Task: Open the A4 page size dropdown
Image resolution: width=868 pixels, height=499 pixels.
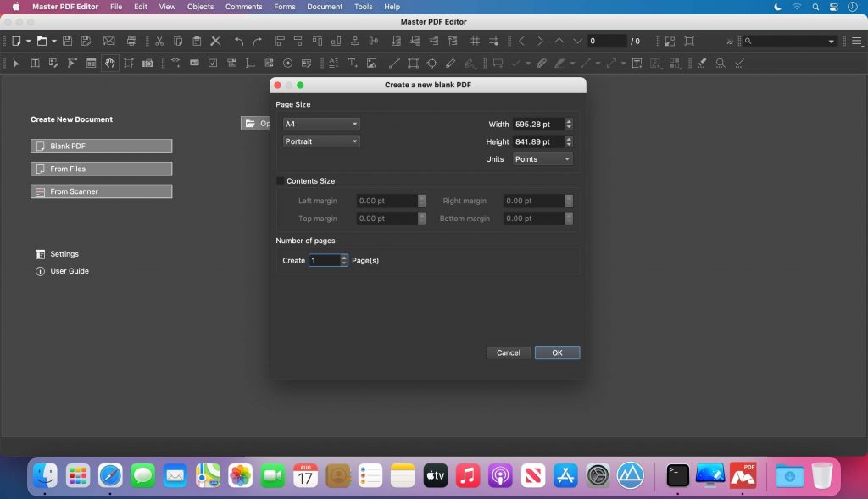Action: click(321, 123)
